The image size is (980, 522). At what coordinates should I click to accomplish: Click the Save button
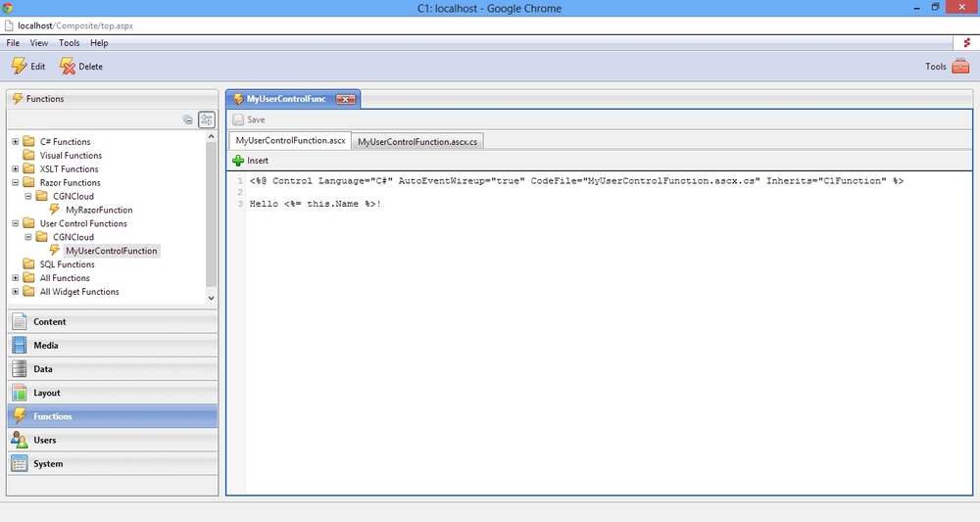[249, 119]
